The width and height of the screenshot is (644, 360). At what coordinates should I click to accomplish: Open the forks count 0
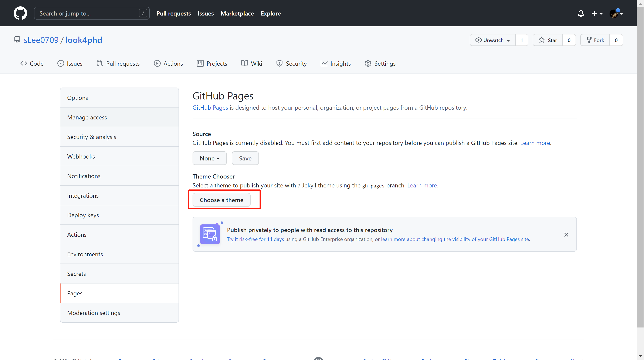tap(616, 40)
